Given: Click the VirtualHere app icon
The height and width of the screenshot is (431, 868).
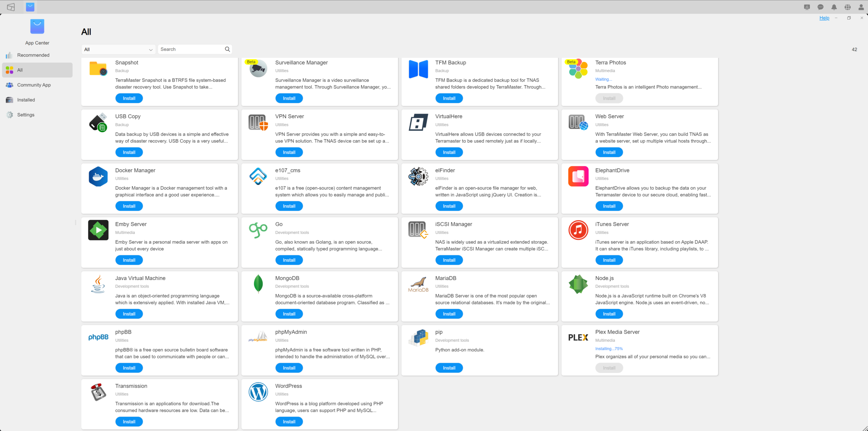Looking at the screenshot, I should [x=418, y=122].
